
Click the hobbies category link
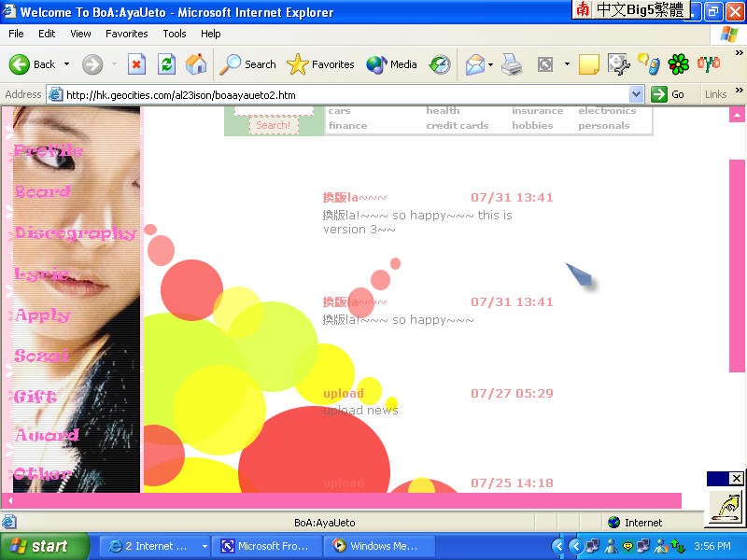[x=532, y=126]
